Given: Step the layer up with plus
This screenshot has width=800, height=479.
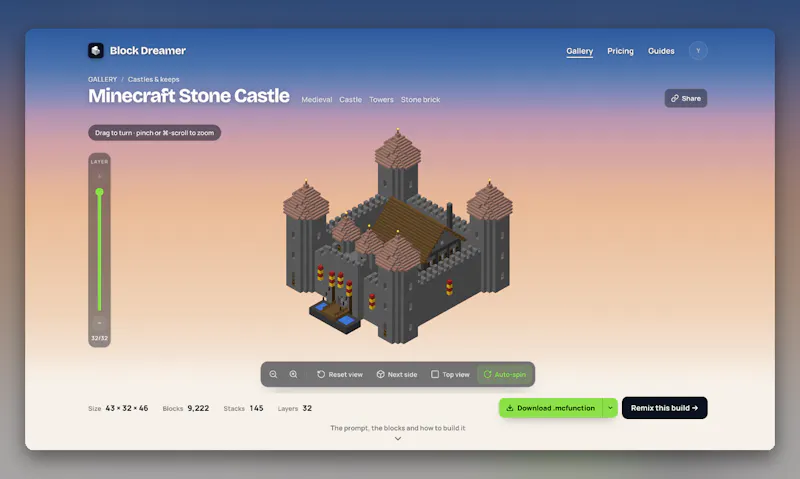Looking at the screenshot, I should pos(99,177).
